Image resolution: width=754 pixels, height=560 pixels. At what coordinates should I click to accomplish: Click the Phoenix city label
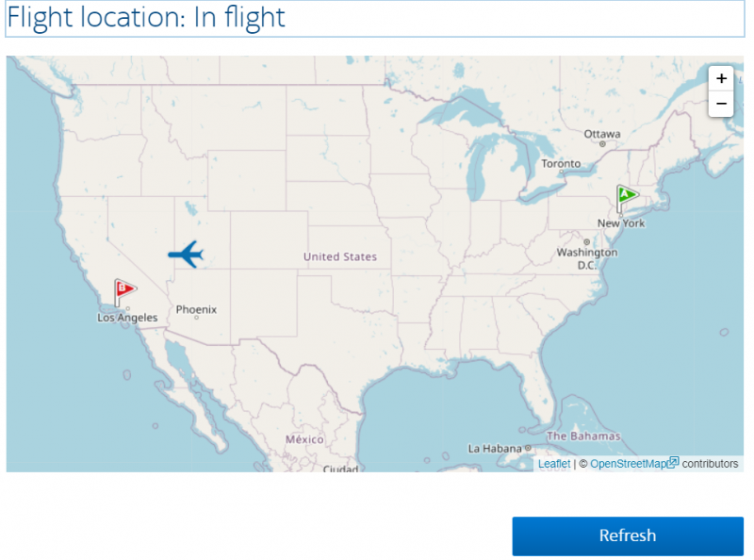point(196,309)
